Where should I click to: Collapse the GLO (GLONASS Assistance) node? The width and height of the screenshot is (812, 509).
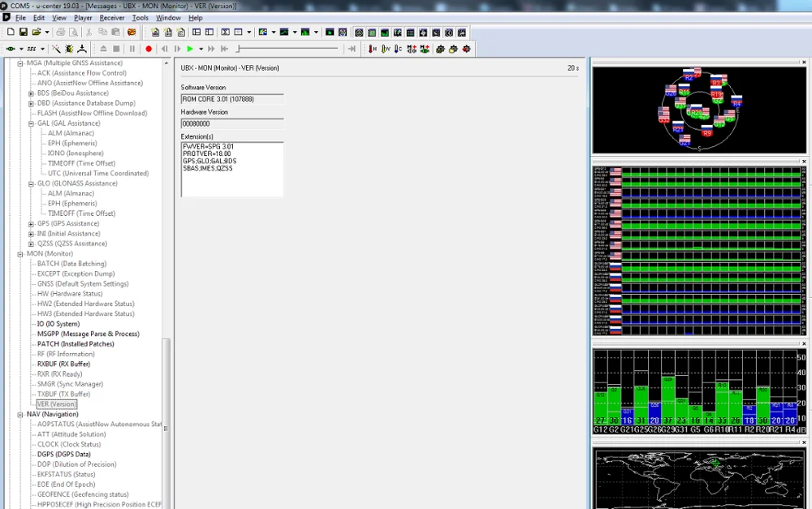(x=31, y=183)
